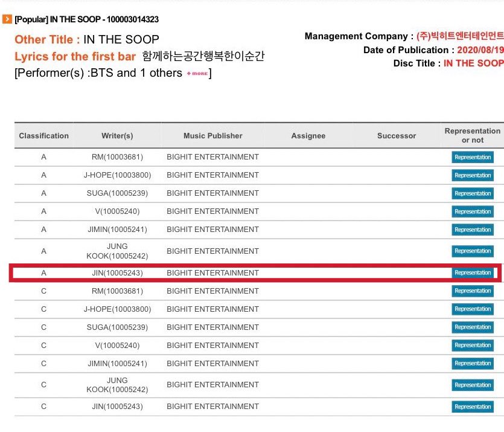The image size is (504, 432).
Task: Click writer JIN(10005243) in classification C row
Action: pos(117,406)
